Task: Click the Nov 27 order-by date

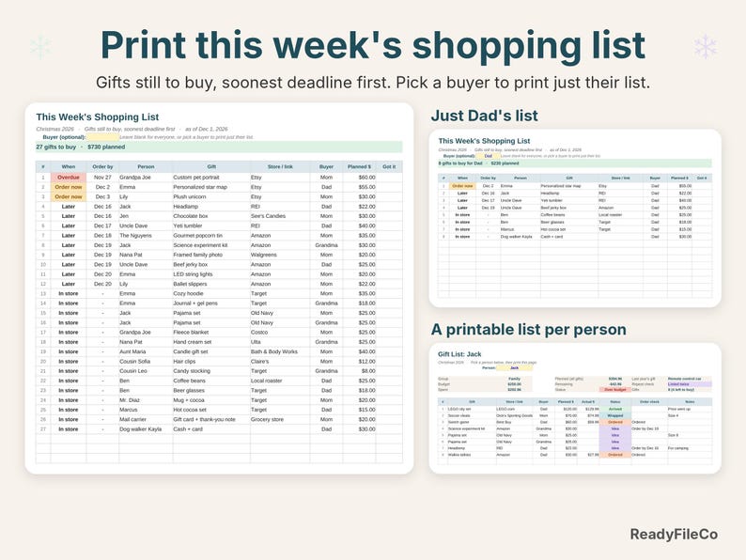Action: (102, 178)
